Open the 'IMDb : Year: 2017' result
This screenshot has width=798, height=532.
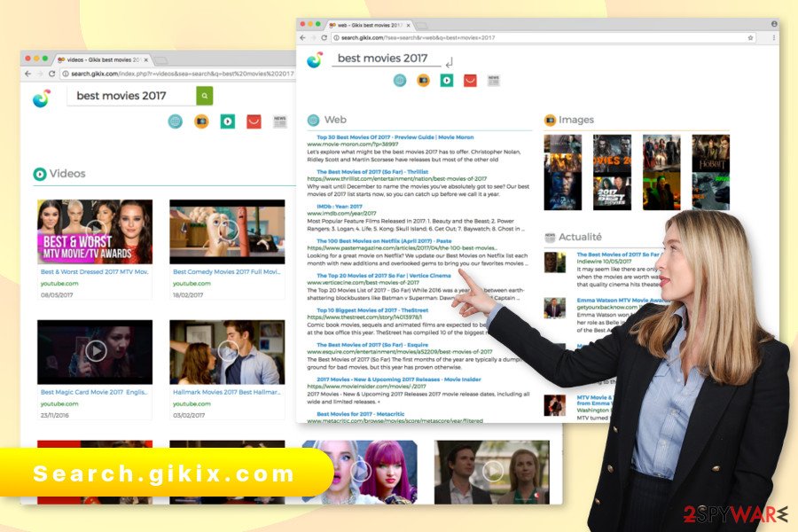340,207
